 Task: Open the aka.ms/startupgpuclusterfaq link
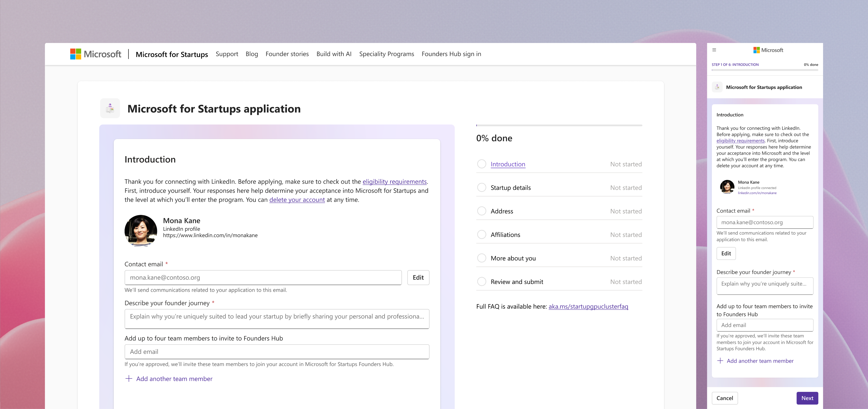pyautogui.click(x=588, y=307)
